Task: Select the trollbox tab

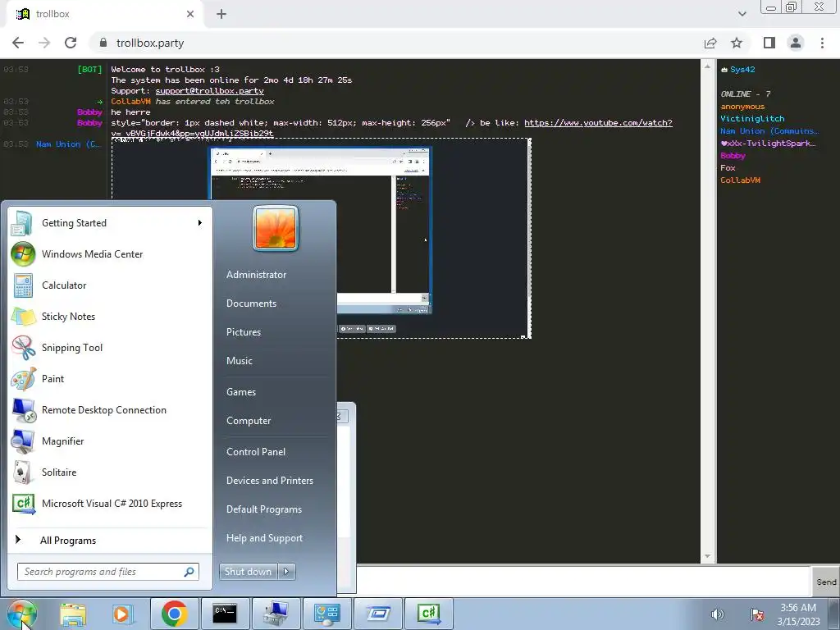Action: pyautogui.click(x=104, y=14)
